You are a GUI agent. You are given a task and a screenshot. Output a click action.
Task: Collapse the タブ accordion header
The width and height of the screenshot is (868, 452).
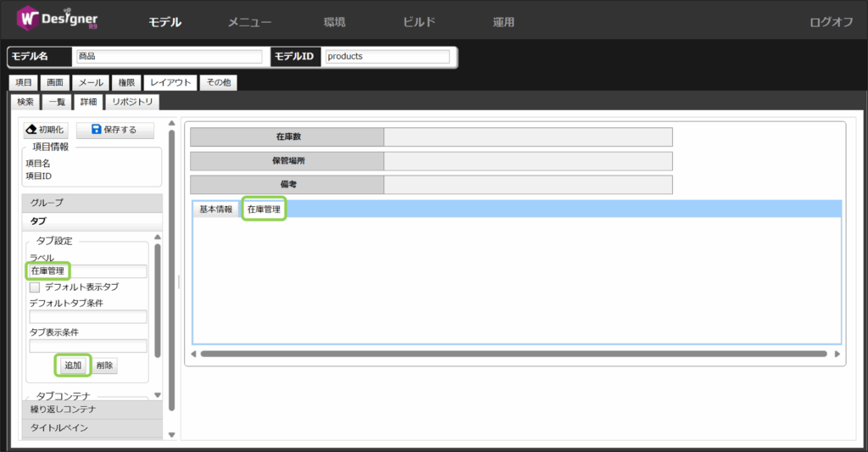92,220
